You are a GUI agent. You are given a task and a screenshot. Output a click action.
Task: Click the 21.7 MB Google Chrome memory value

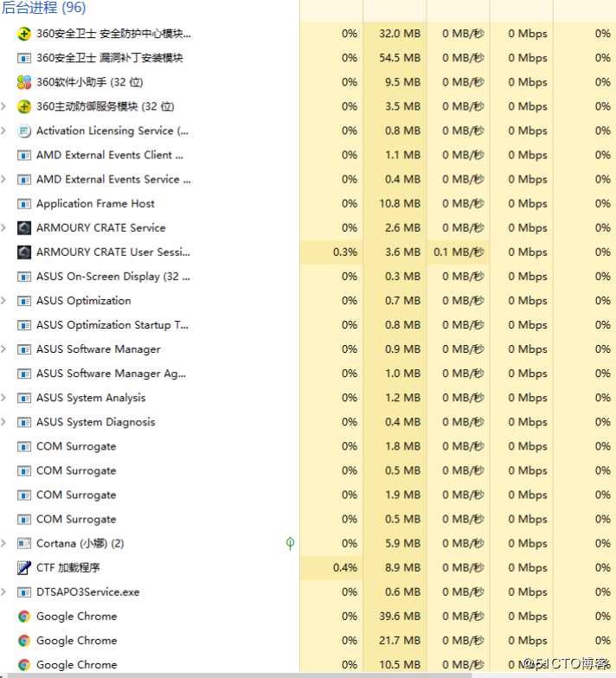pos(400,640)
